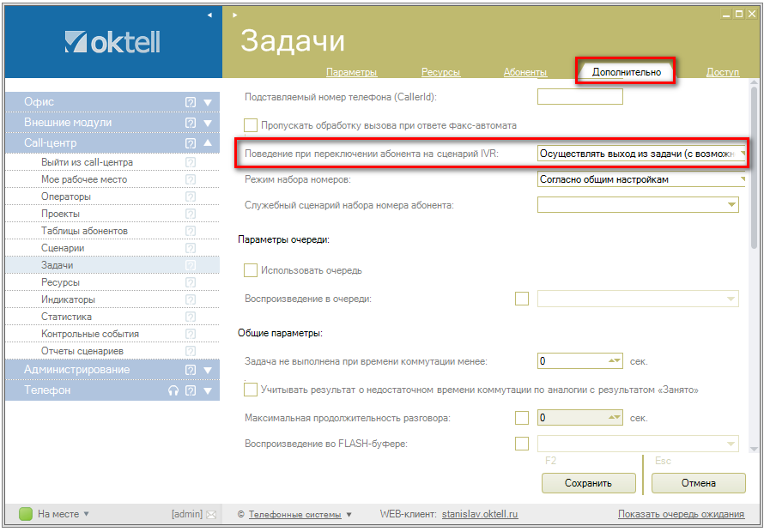Image resolution: width=764 pixels, height=532 pixels.
Task: Click help icon next to Офис section
Action: tap(191, 102)
